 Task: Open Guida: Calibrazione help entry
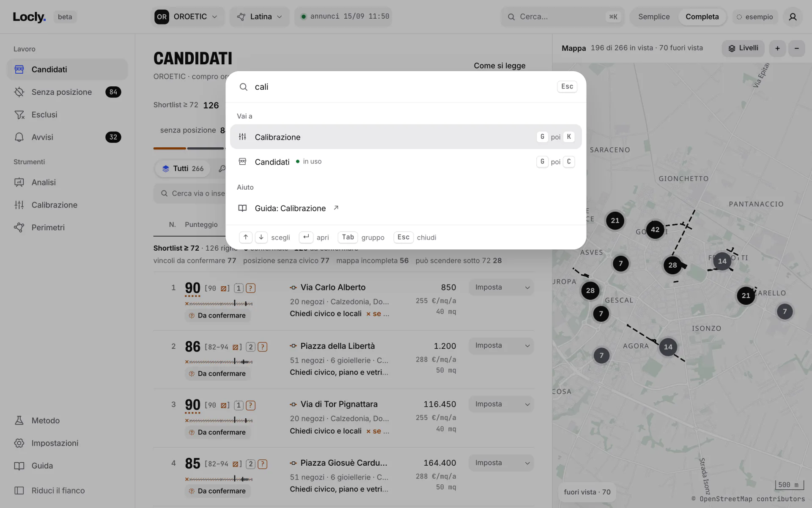tap(406, 208)
